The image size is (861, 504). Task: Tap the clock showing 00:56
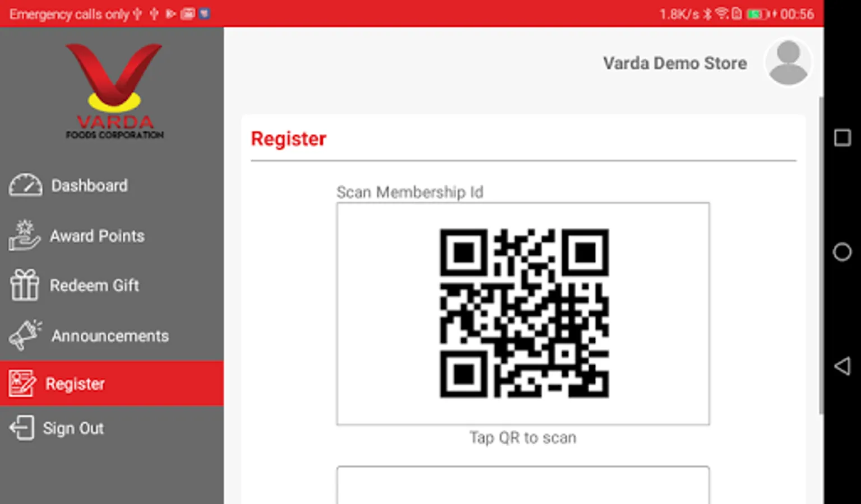797,14
